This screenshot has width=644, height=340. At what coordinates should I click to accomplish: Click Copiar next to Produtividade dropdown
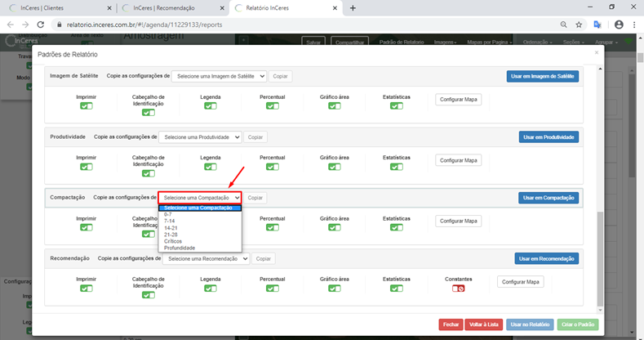point(255,137)
